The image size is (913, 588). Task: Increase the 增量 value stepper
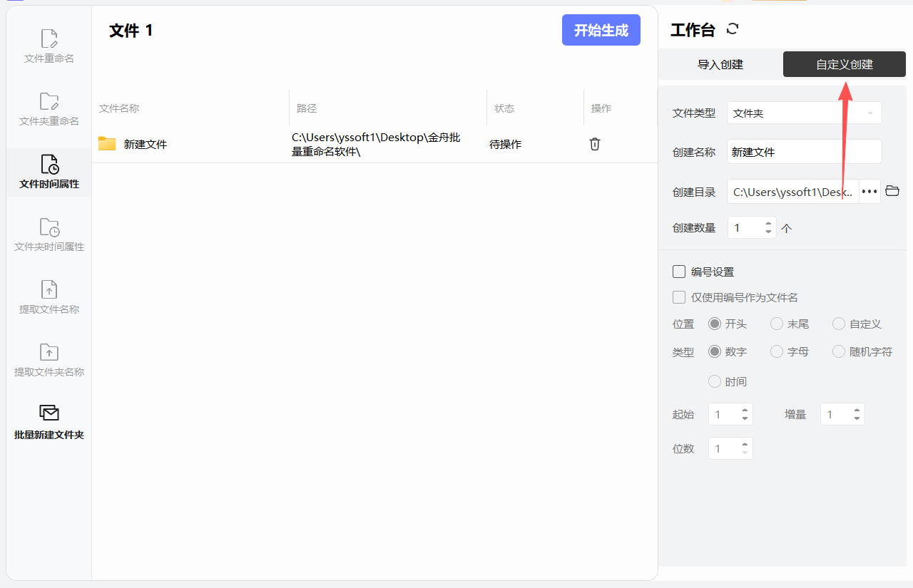click(857, 410)
